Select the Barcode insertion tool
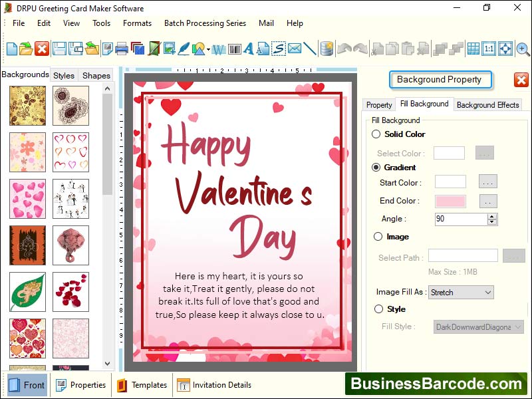The image size is (532, 399). [234, 49]
